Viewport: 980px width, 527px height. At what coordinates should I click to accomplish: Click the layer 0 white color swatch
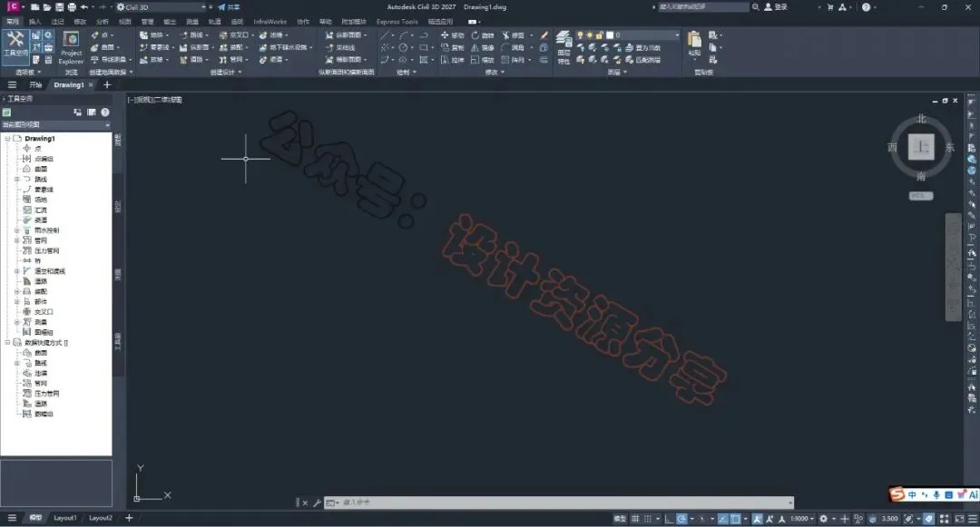[x=610, y=35]
